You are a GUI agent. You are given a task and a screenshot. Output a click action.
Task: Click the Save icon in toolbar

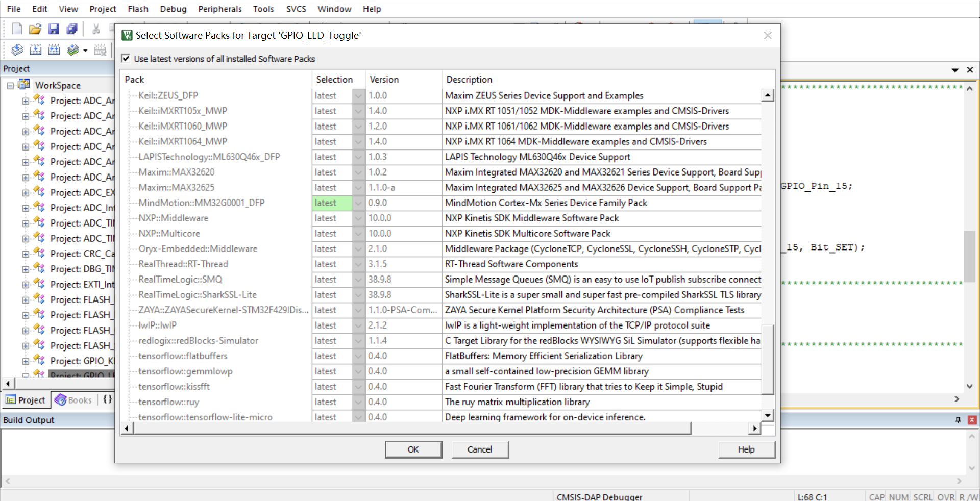click(54, 29)
